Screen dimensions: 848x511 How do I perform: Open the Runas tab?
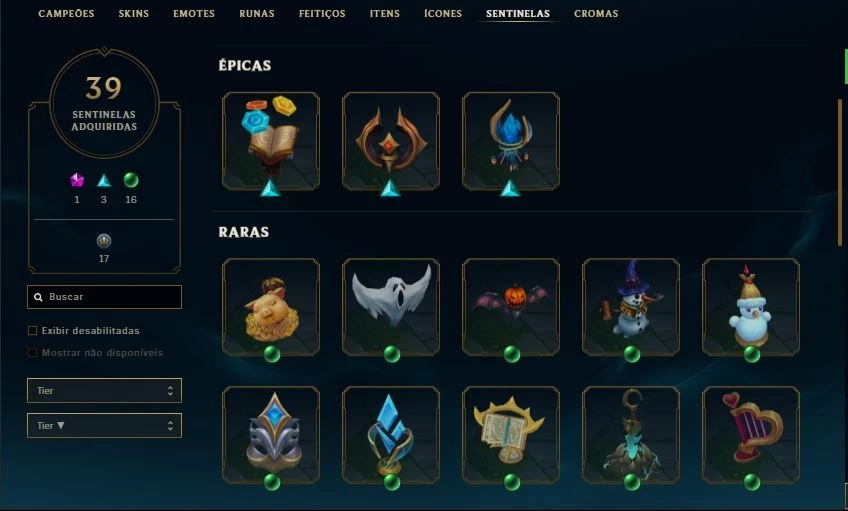point(257,14)
